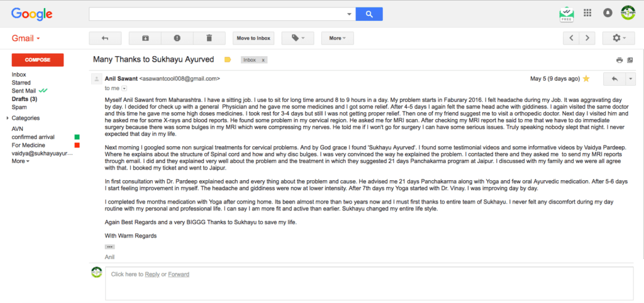
Task: Show recipient details next to 'to me'
Action: pyautogui.click(x=124, y=89)
